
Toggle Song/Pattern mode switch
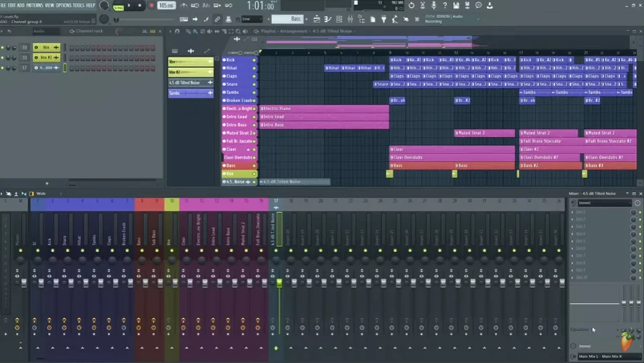[x=118, y=6]
